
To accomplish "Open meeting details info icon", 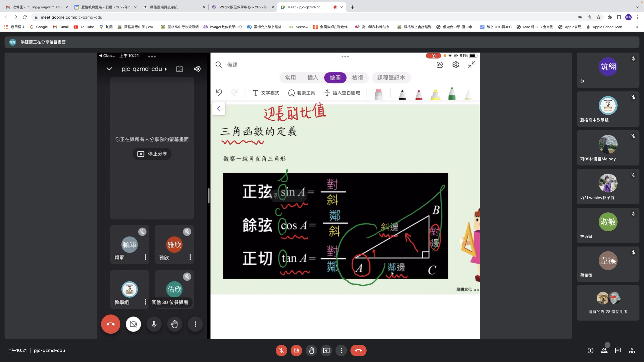I will point(590,350).
